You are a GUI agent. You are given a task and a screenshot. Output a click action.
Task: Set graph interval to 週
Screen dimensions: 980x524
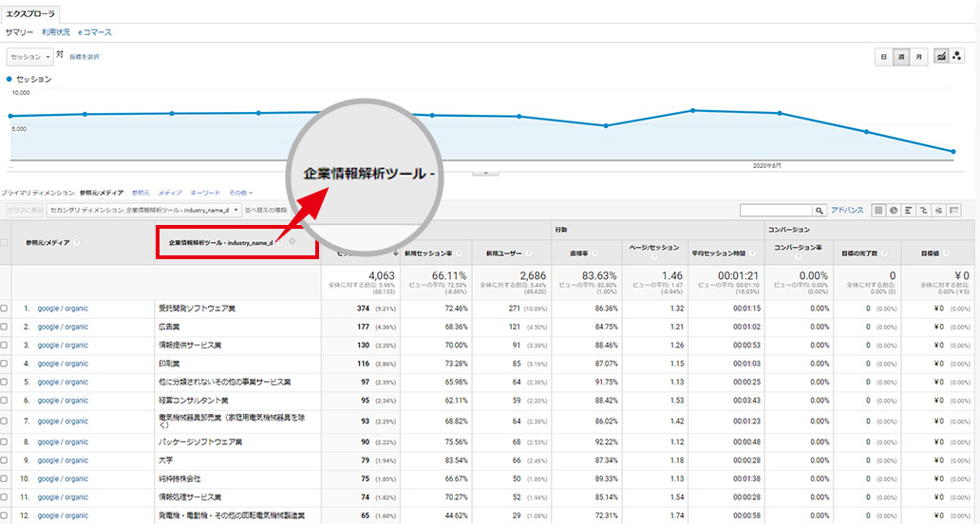[901, 57]
